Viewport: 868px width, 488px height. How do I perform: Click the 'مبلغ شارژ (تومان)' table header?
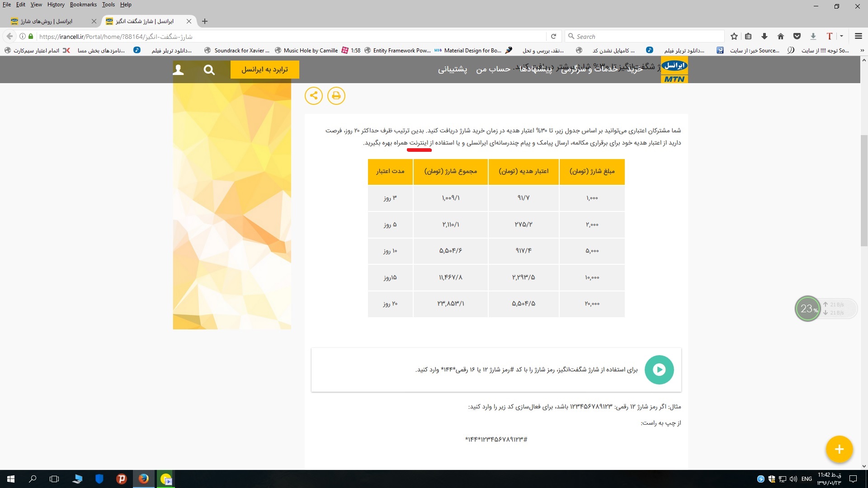[x=592, y=172]
